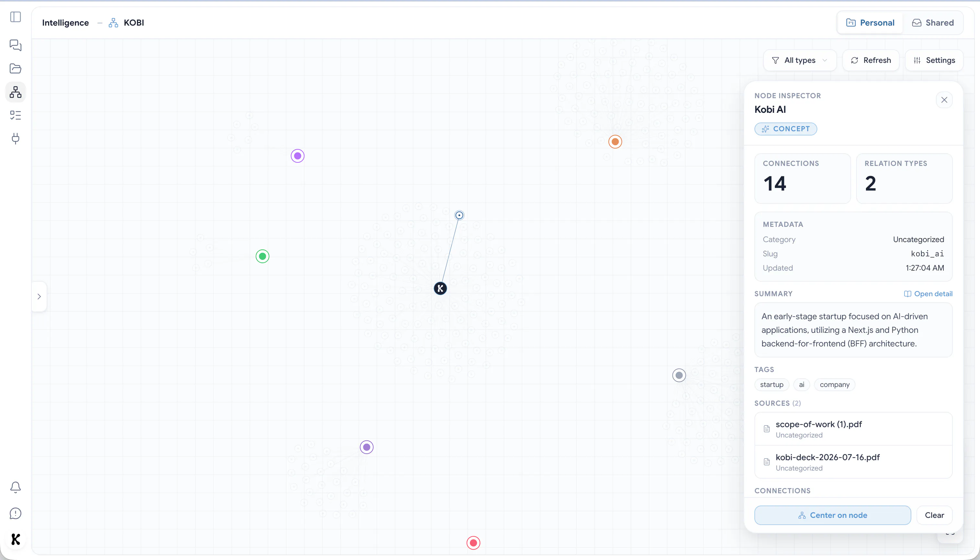The height and width of the screenshot is (560, 980).
Task: Click the Kobi K logo in sidebar
Action: [x=15, y=539]
